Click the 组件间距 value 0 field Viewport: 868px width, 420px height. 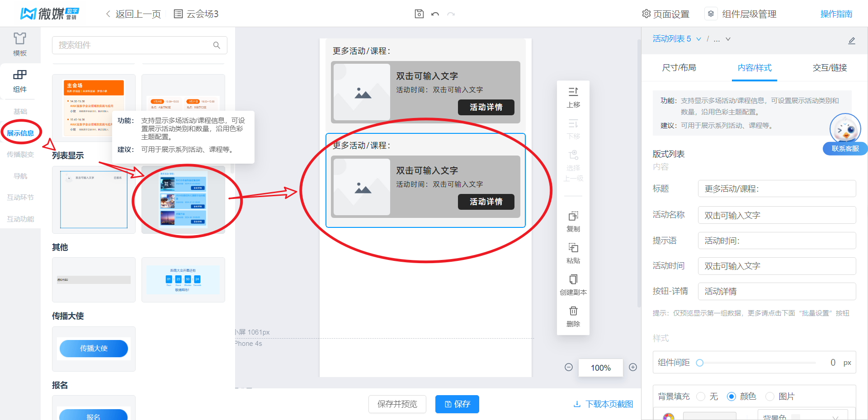833,363
